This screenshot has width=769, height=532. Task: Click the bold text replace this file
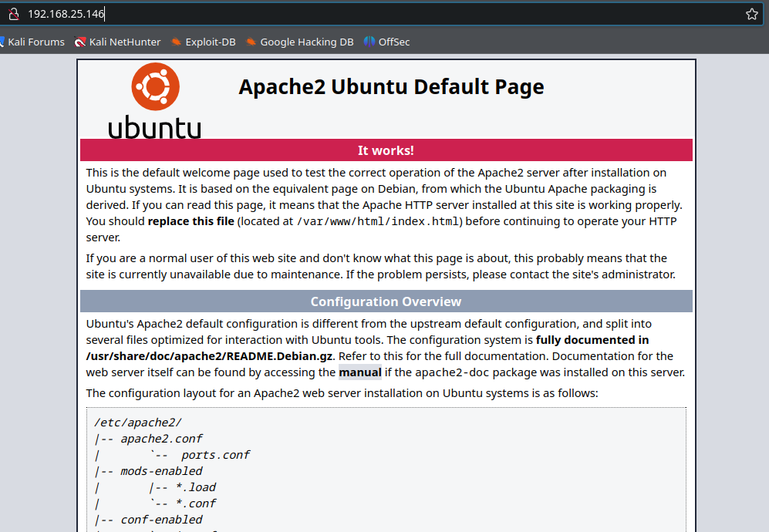[191, 221]
